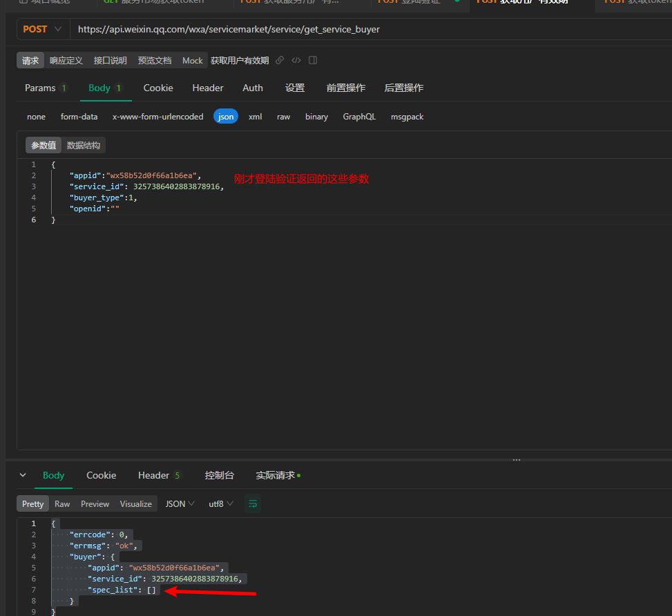Open the 预览文档 tab

pyautogui.click(x=154, y=61)
